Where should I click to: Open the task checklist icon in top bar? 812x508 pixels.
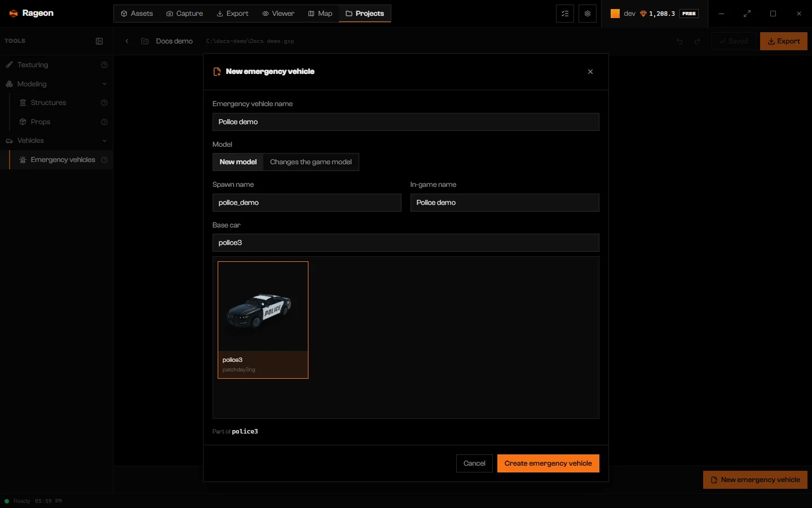[x=565, y=14]
